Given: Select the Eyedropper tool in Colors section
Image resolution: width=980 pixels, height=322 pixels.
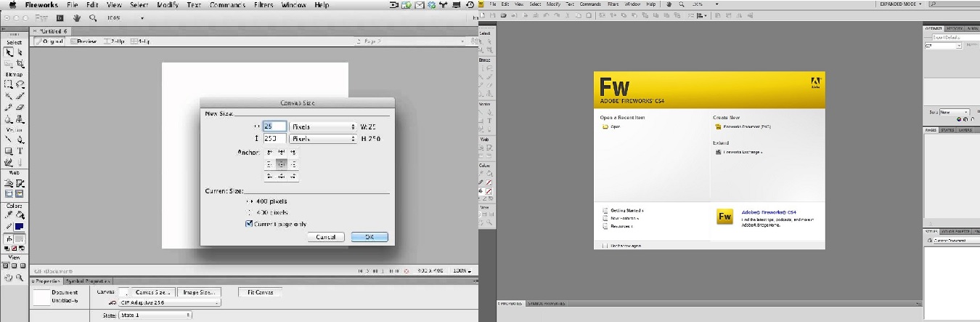Looking at the screenshot, I should pyautogui.click(x=9, y=215).
